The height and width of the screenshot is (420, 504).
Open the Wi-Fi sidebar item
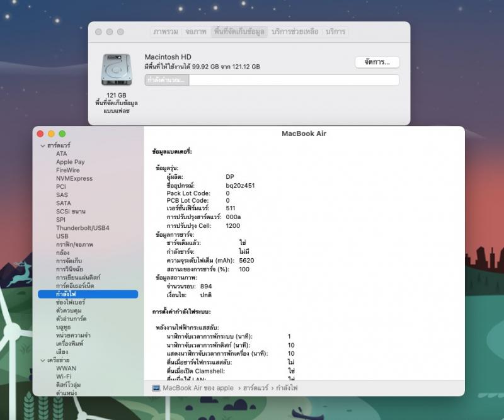(x=64, y=377)
